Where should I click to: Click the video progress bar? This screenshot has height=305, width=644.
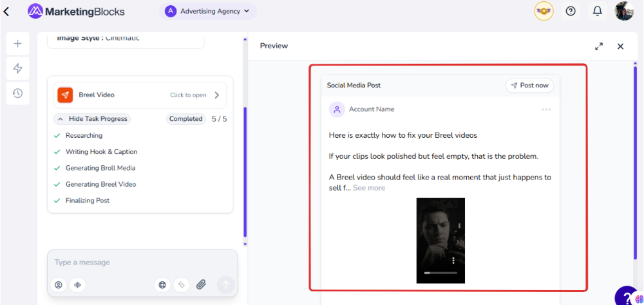tap(440, 273)
